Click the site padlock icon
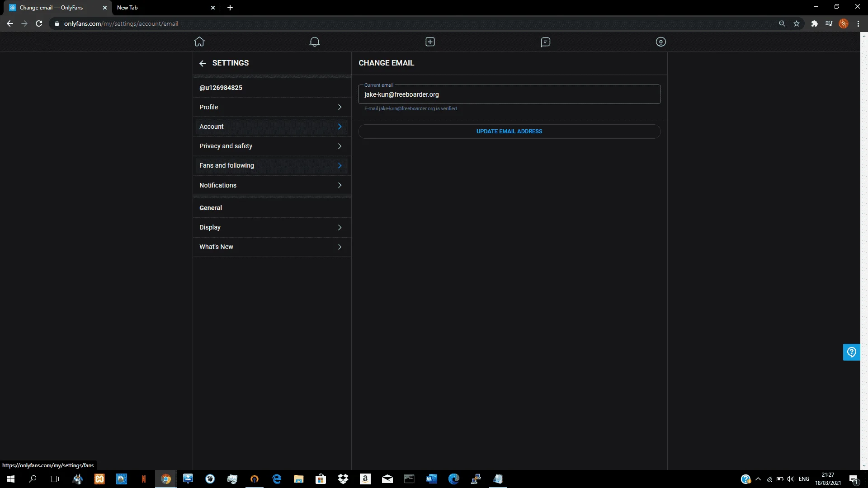This screenshot has height=488, width=868. (x=57, y=23)
